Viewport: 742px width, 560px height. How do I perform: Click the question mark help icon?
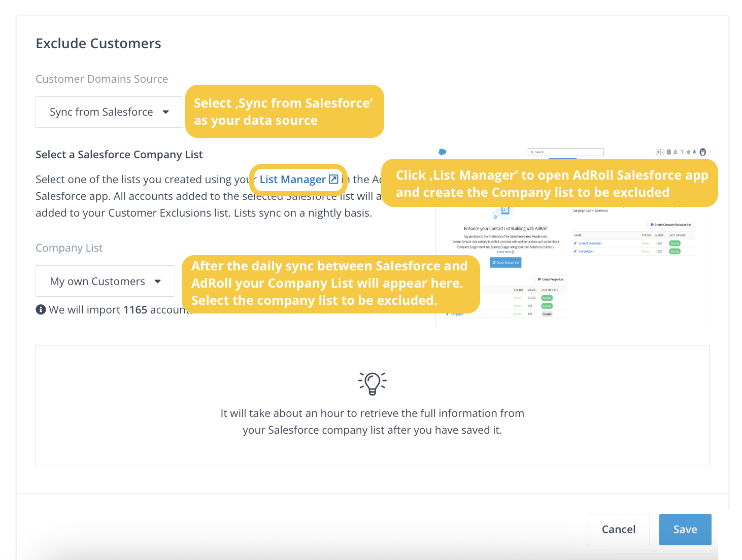pyautogui.click(x=682, y=152)
